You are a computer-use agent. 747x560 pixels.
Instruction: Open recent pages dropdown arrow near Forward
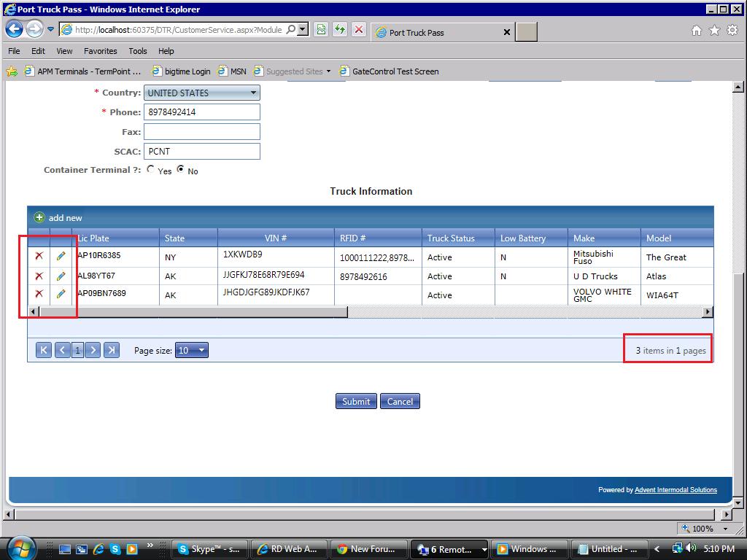(x=50, y=29)
